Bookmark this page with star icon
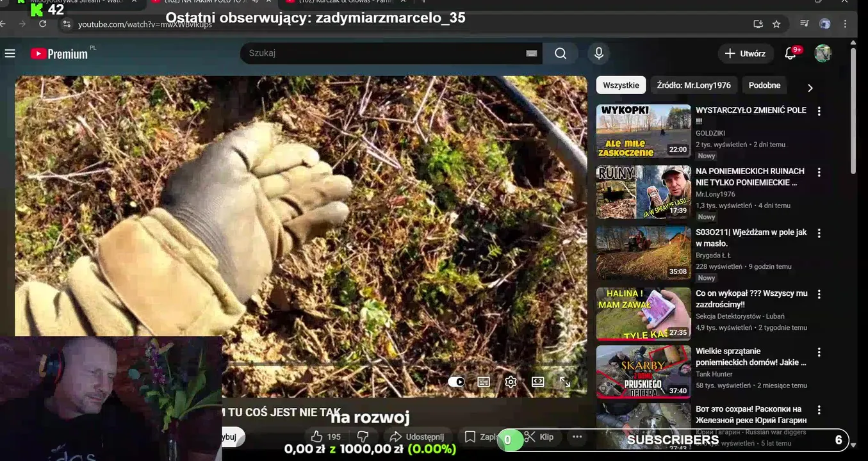Image resolution: width=868 pixels, height=461 pixels. click(x=776, y=24)
